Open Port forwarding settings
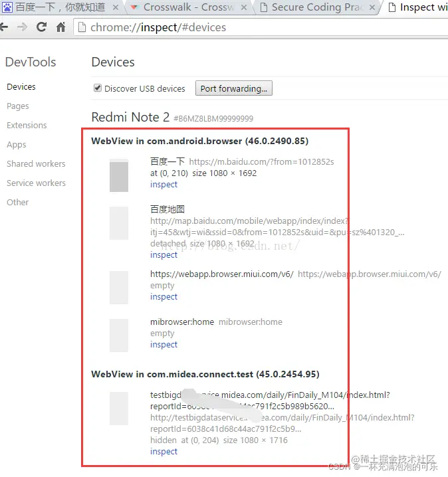The height and width of the screenshot is (477, 448). [x=234, y=88]
